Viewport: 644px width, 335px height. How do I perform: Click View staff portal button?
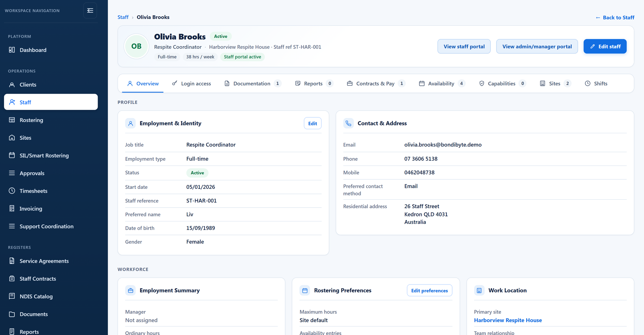(x=464, y=46)
